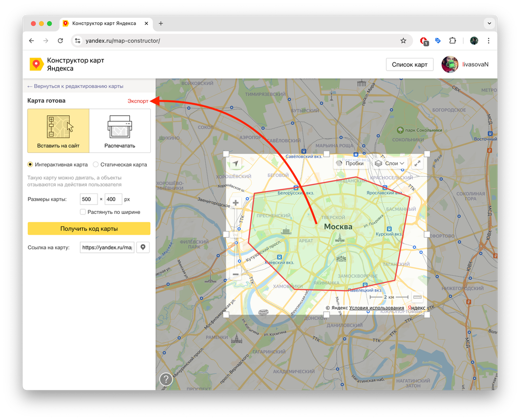This screenshot has height=420, width=520.
Task: Open the Условия использования link
Action: (x=376, y=308)
